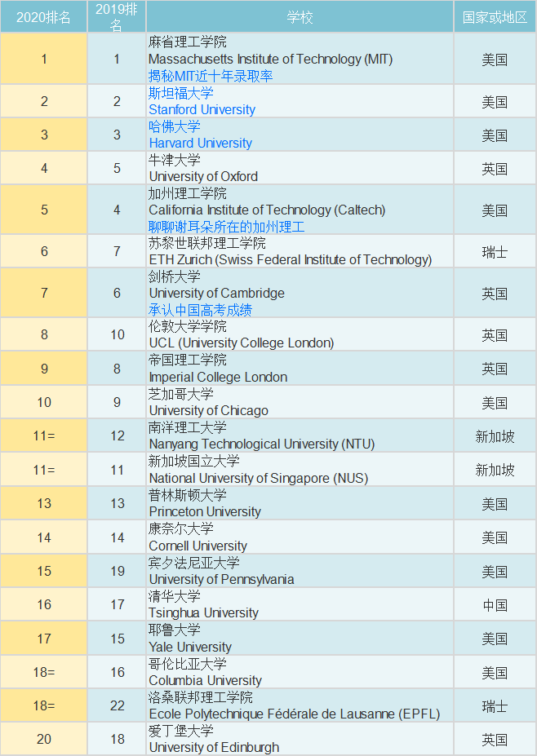Viewport: 537px width, 756px height.
Task: Click the 中国 cell in Tsinghua row
Action: (x=495, y=605)
